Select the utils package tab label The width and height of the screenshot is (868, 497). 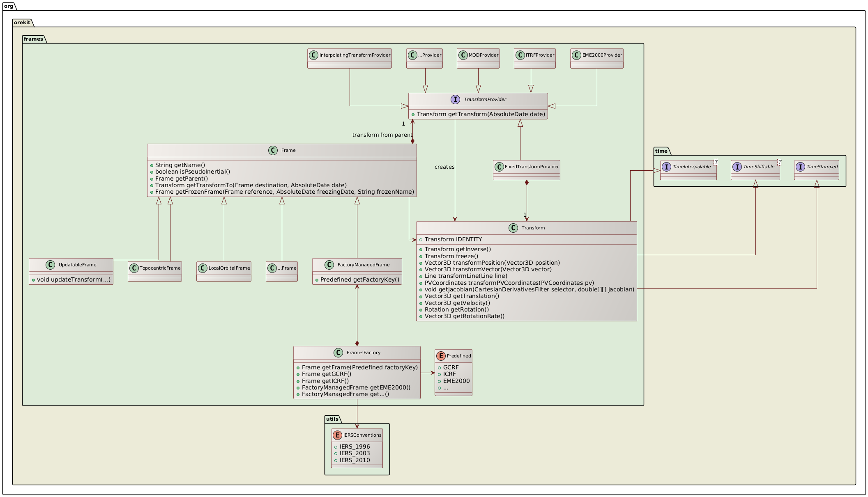[332, 419]
